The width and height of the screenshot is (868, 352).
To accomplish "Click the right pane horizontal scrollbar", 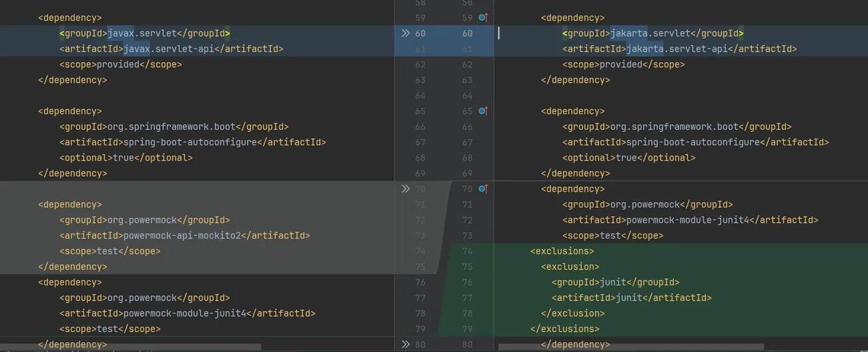I will (x=631, y=348).
